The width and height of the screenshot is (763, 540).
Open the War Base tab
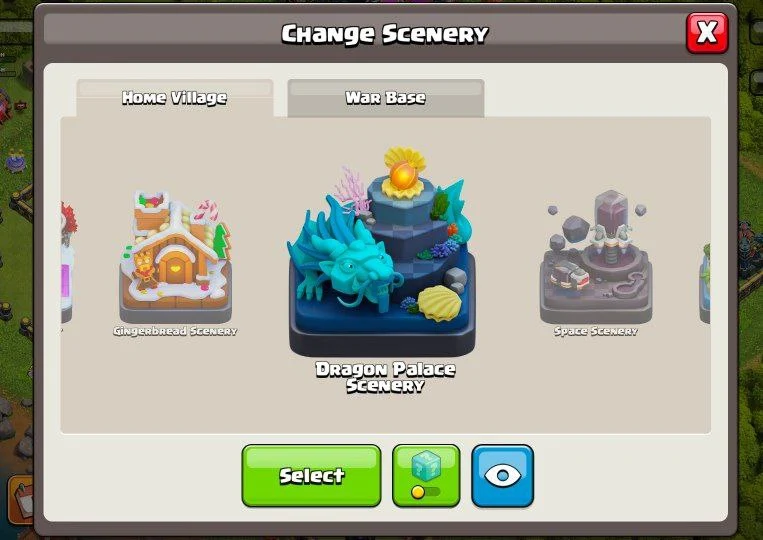pyautogui.click(x=385, y=98)
